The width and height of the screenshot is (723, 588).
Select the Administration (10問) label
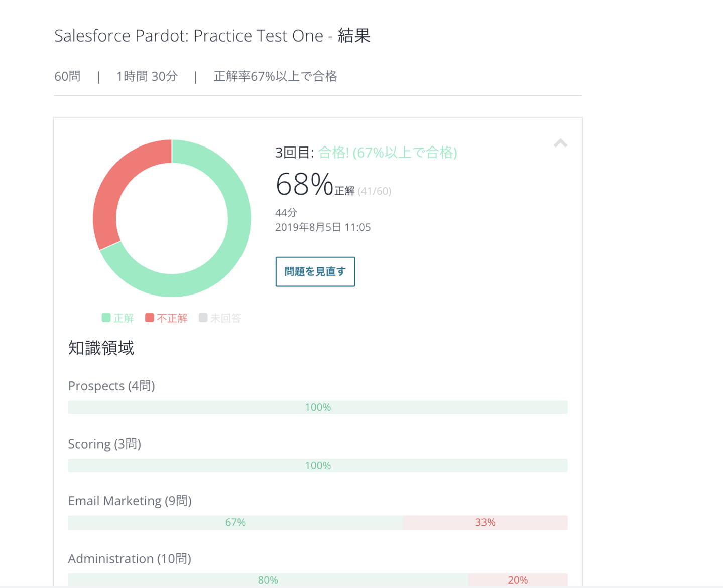130,558
